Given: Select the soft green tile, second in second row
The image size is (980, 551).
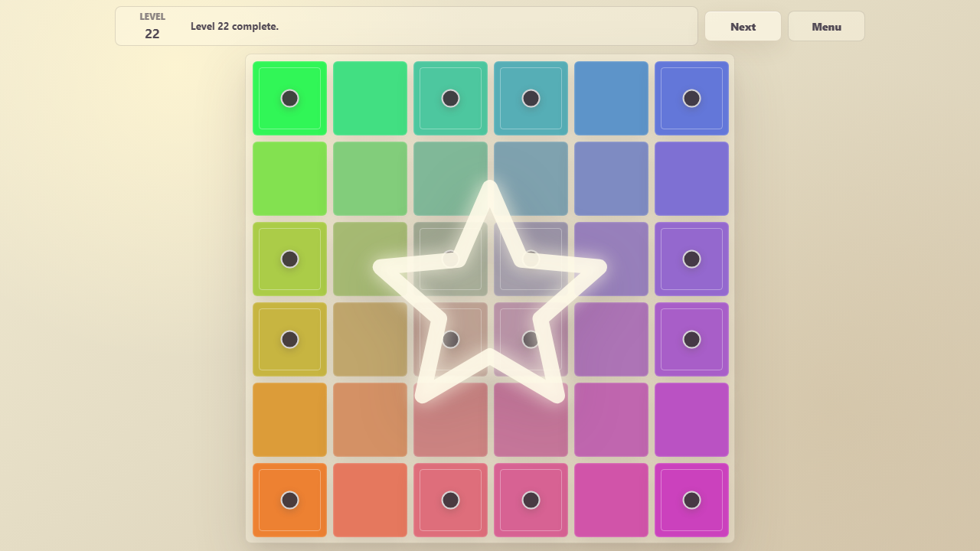Looking at the screenshot, I should pyautogui.click(x=370, y=178).
